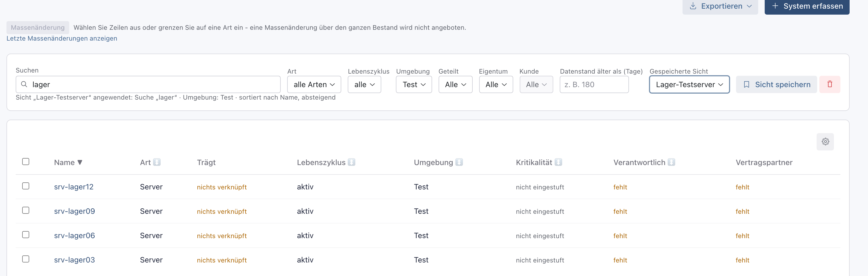The height and width of the screenshot is (276, 868).
Task: Click the Vertragspartner column header
Action: coord(764,162)
